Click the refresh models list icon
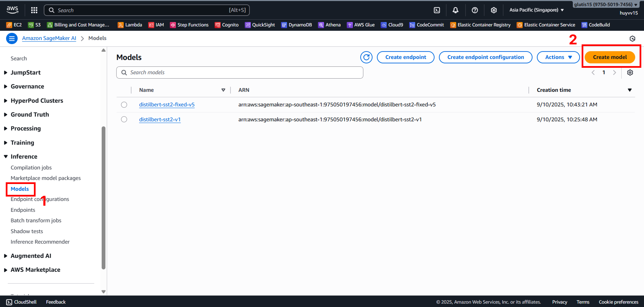 (366, 57)
